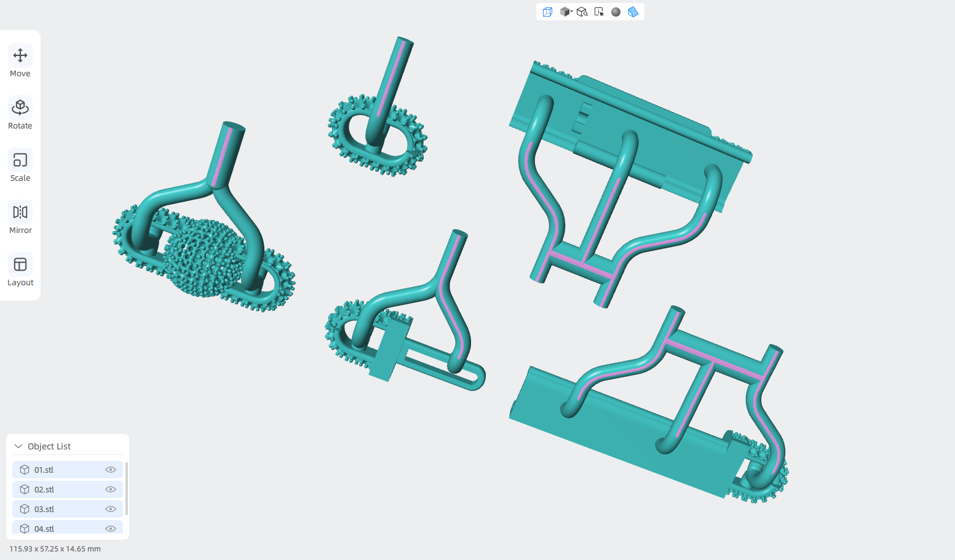Toggle visibility of 02.stl
Viewport: 955px width, 560px height.
tap(111, 489)
